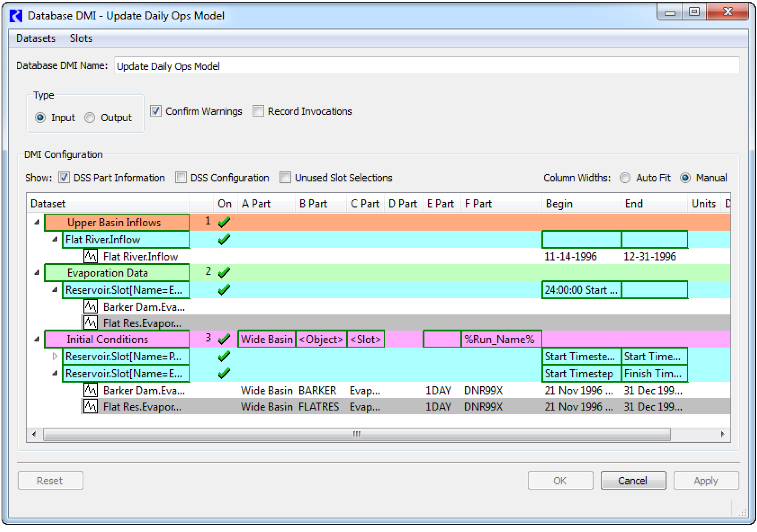
Task: Toggle the Confirm Warnings checkbox
Action: 156,111
